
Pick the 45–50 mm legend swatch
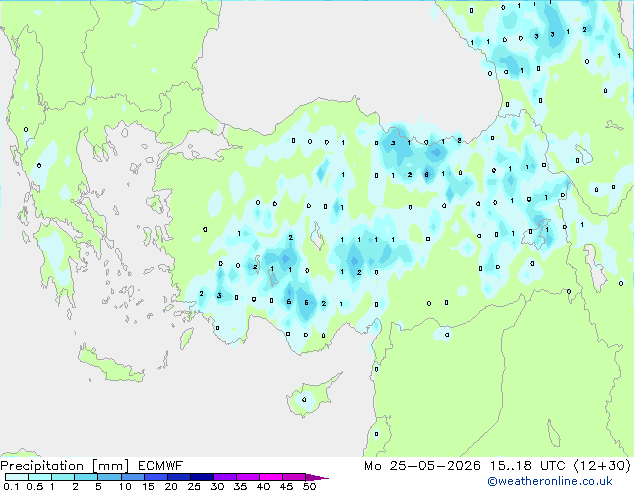(x=294, y=477)
